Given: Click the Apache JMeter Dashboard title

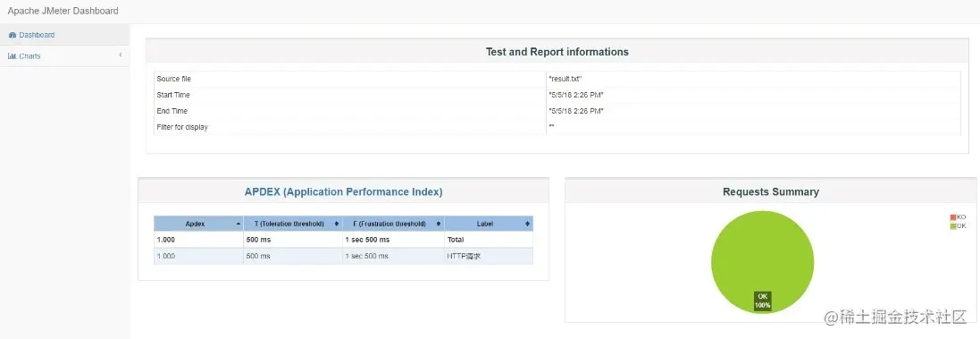Looking at the screenshot, I should click(63, 11).
